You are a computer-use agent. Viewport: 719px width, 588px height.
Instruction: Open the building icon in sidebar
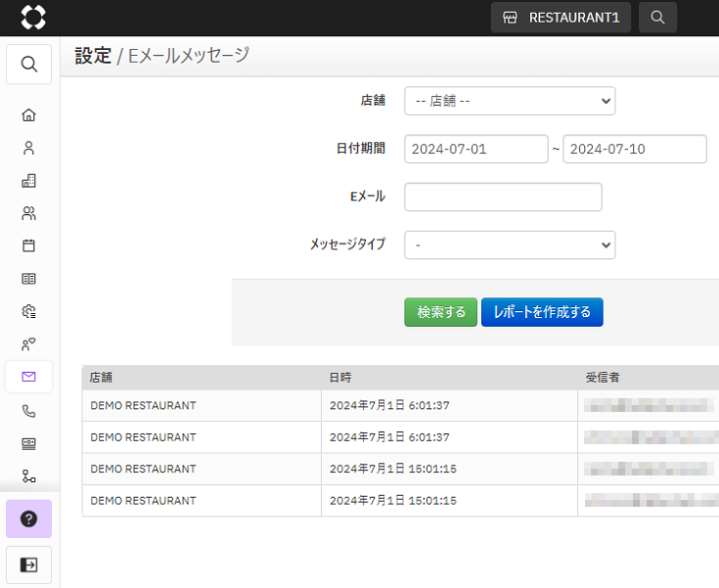point(28,181)
